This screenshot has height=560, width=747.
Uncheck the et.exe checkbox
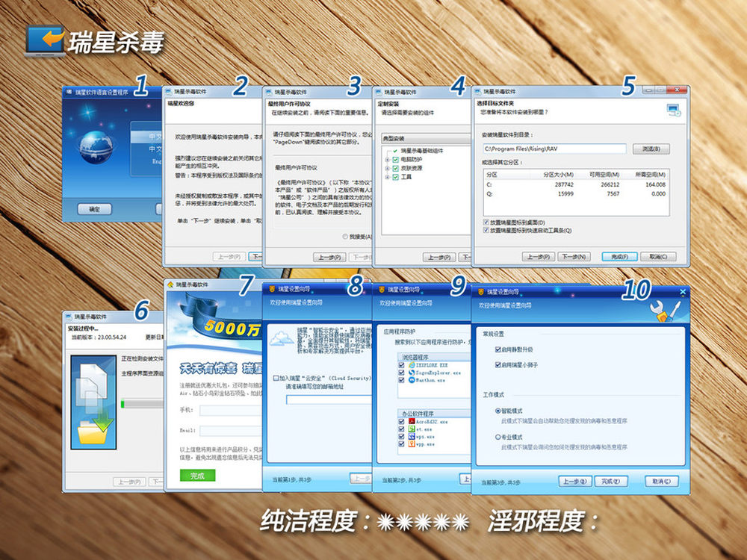pos(401,429)
